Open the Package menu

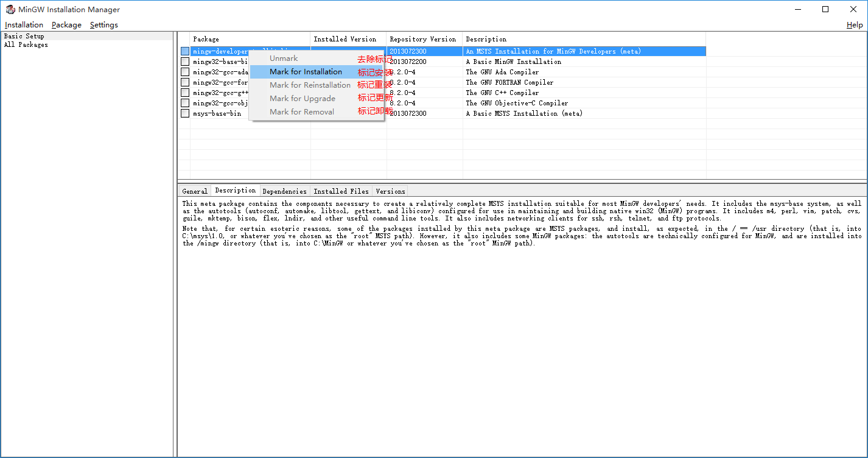pos(66,24)
